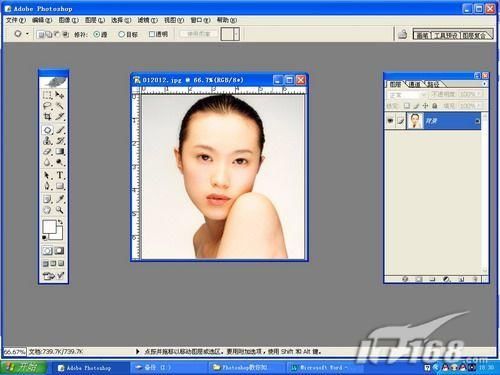
Task: Click the 背景 layer thumbnail
Action: (x=415, y=121)
